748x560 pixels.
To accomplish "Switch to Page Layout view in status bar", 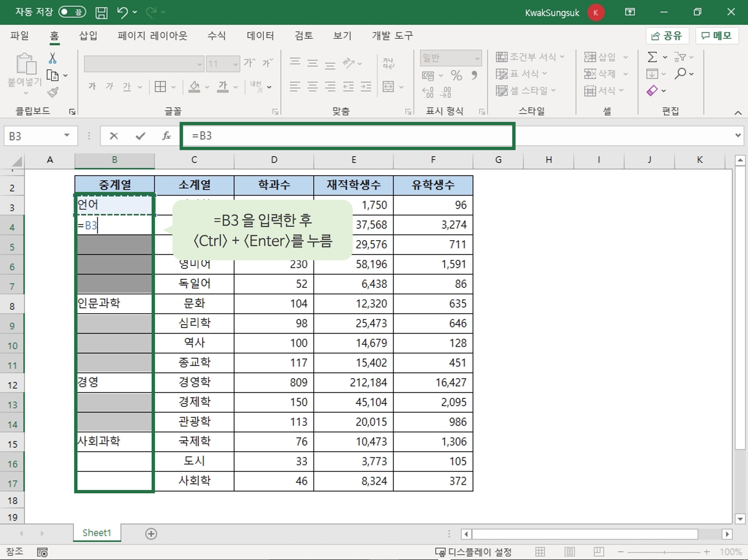I will coord(569,552).
